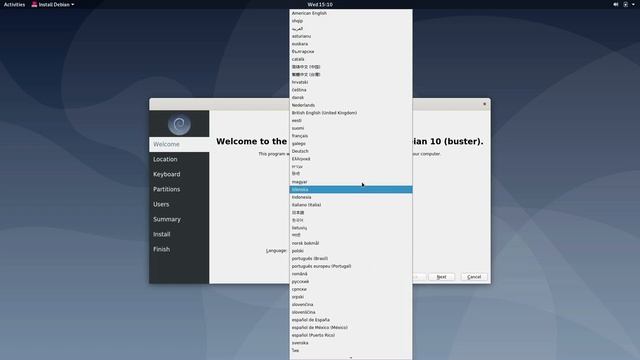The width and height of the screenshot is (640, 360).
Task: Click the Debian swirl logo in sidebar
Action: pos(179,124)
